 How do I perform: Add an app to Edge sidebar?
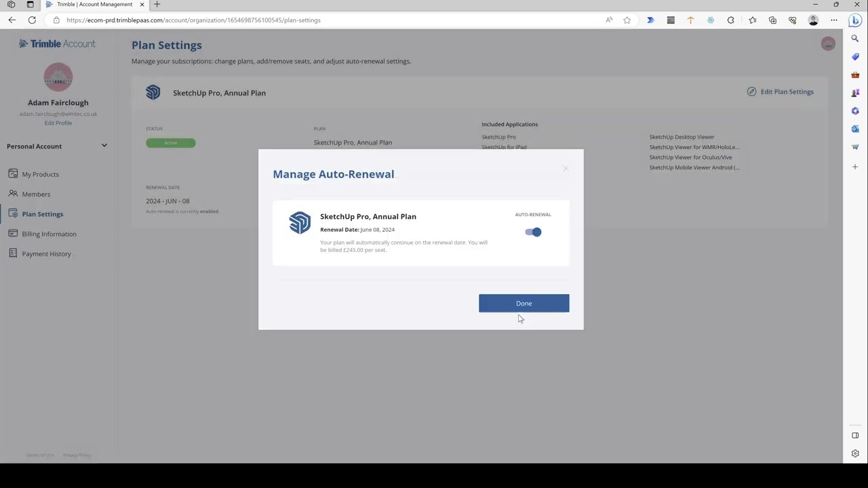click(x=855, y=167)
